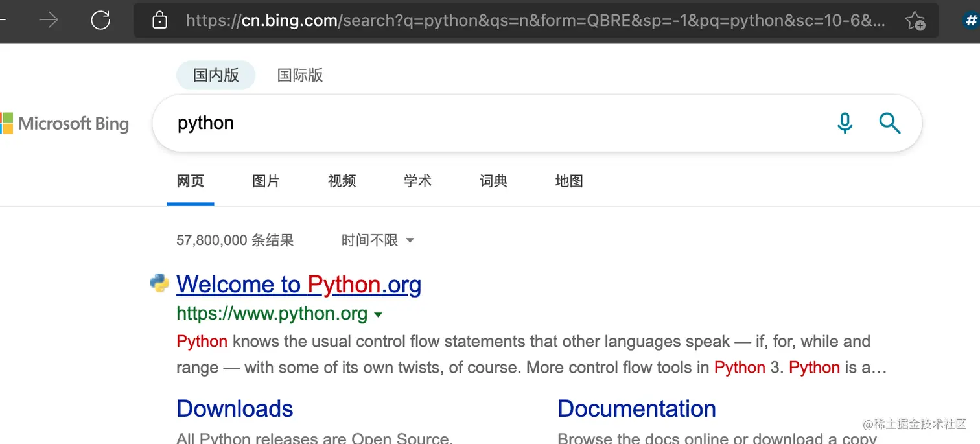Image resolution: width=980 pixels, height=444 pixels.
Task: Add page to favorites star icon
Action: [915, 21]
